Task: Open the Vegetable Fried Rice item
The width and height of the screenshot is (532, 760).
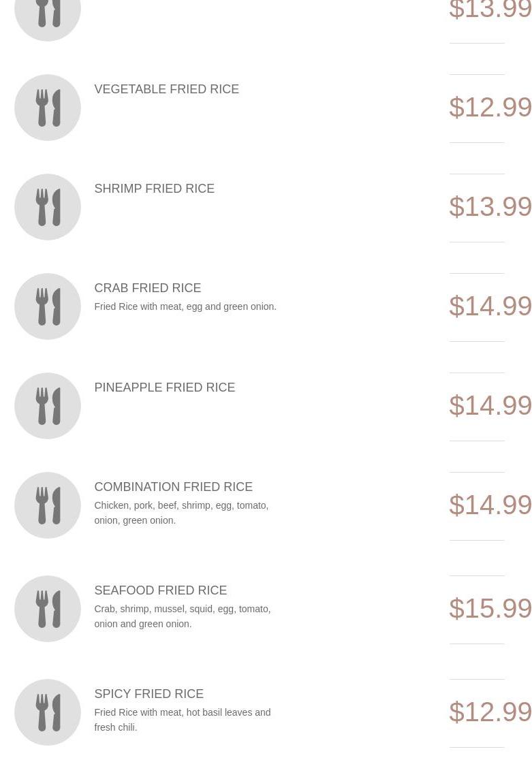Action: [166, 89]
